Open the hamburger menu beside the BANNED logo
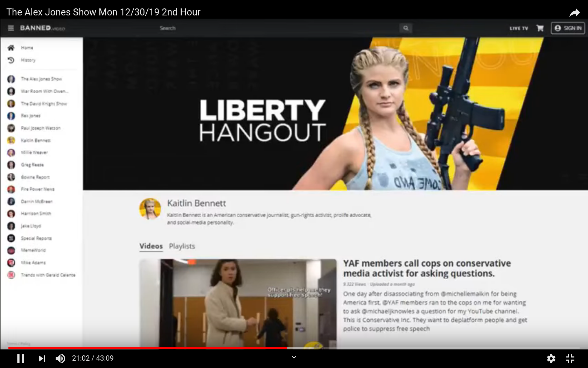This screenshot has height=368, width=588. click(11, 28)
